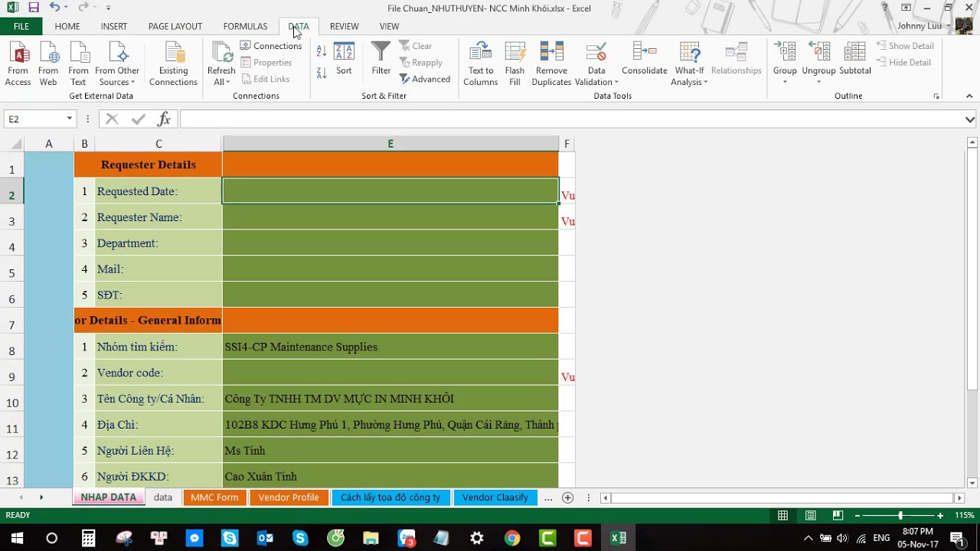Open the FILE tab
Viewport: 980px width, 551px height.
21,26
